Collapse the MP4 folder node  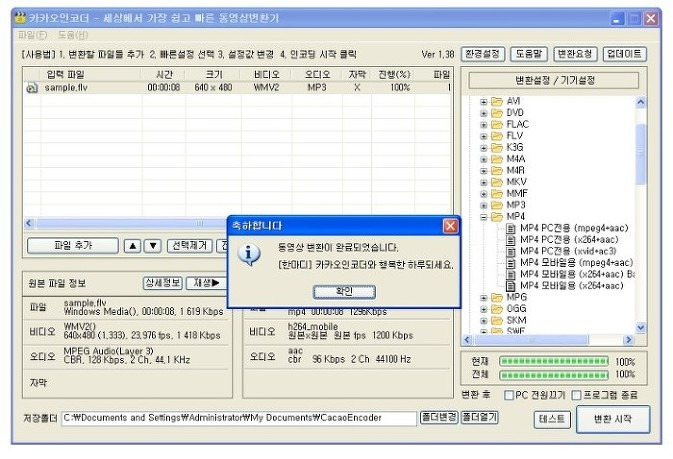[x=484, y=217]
